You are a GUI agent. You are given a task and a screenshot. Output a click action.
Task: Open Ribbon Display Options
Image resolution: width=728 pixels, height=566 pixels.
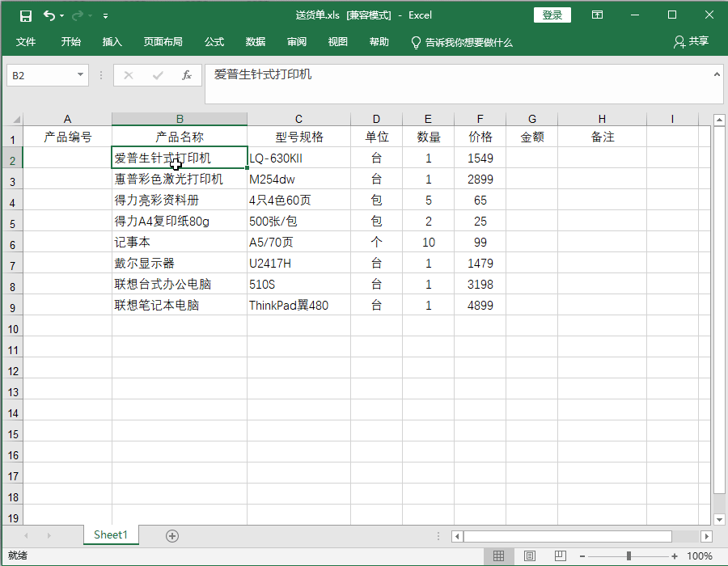click(x=598, y=15)
